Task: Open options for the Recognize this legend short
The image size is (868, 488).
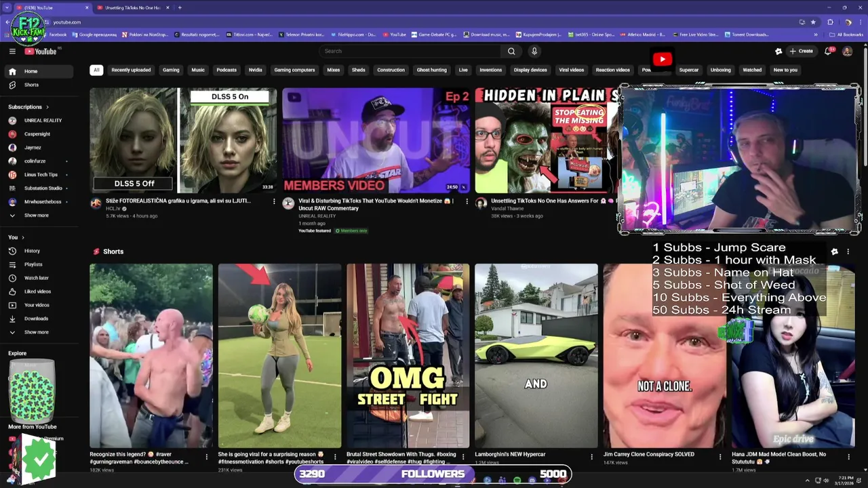Action: click(207, 457)
